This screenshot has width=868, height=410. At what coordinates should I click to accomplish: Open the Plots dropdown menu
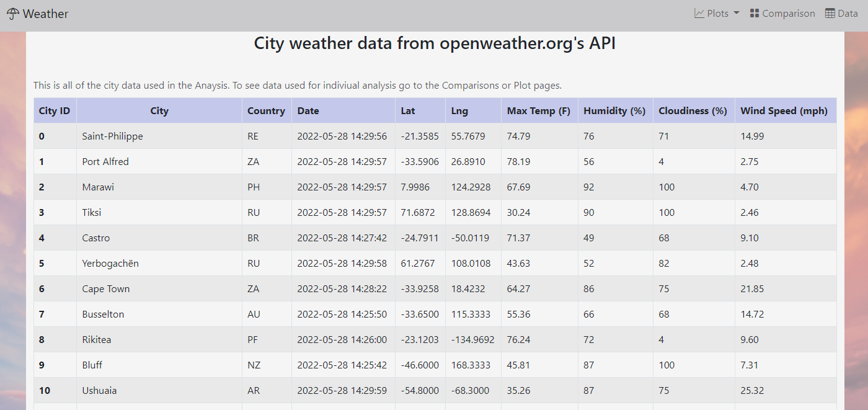pos(717,13)
